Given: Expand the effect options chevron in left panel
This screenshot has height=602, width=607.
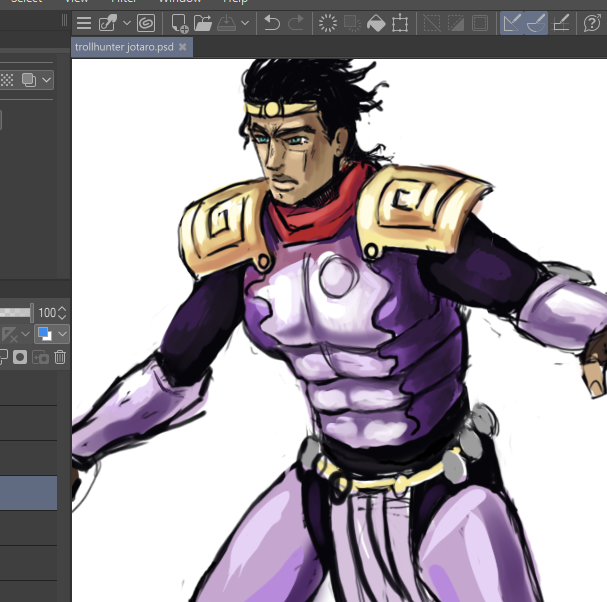Looking at the screenshot, I should pos(46,80).
